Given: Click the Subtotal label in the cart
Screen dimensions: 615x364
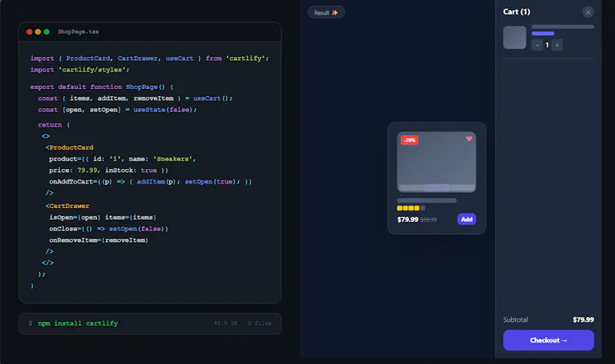Looking at the screenshot, I should click(515, 319).
